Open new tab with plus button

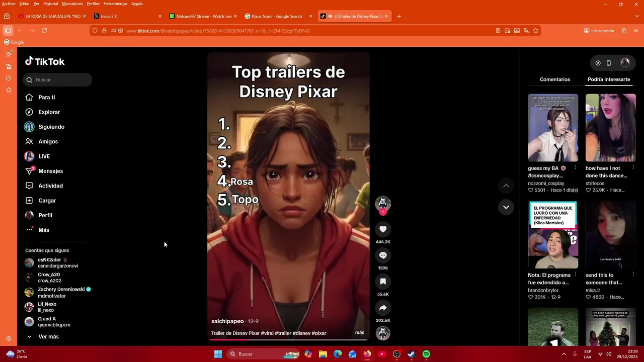tap(399, 16)
